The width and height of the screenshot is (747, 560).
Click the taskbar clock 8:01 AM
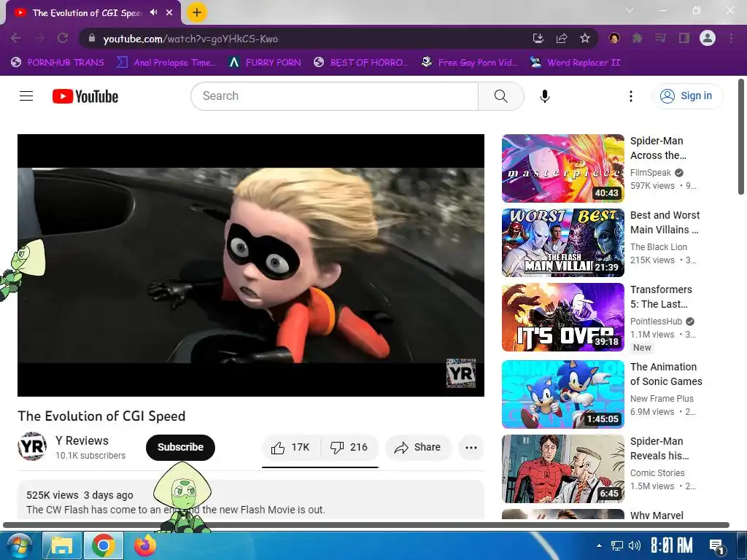pos(671,545)
